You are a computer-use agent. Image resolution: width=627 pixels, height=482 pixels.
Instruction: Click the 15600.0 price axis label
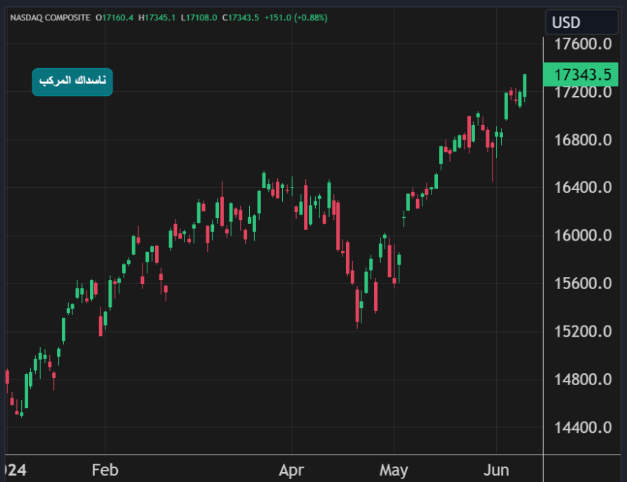click(x=583, y=283)
